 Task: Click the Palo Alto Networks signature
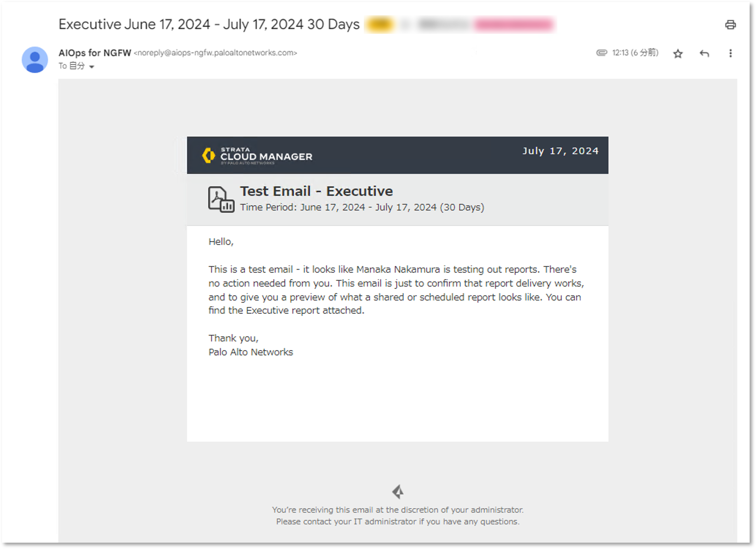click(x=251, y=352)
